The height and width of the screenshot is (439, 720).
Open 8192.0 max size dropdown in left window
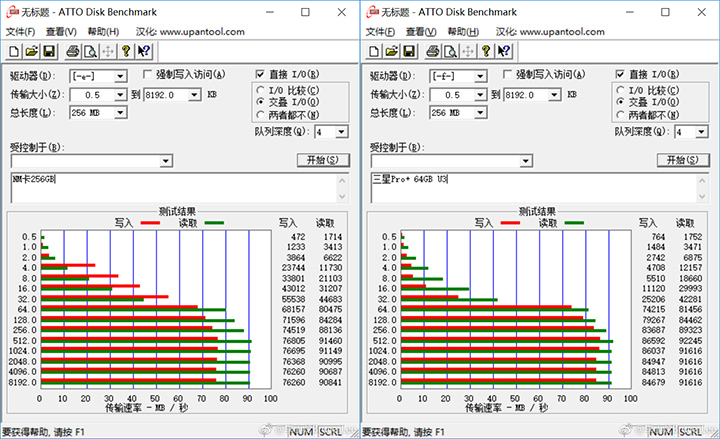click(195, 95)
